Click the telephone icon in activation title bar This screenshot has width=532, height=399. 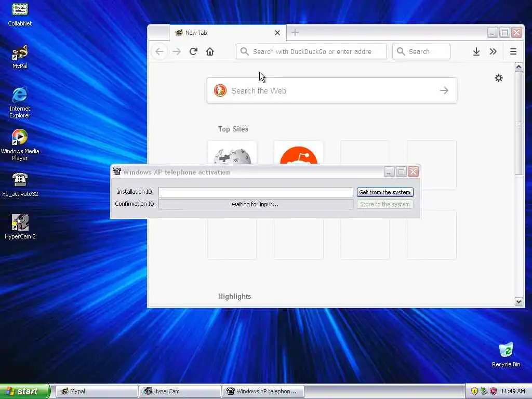point(117,171)
